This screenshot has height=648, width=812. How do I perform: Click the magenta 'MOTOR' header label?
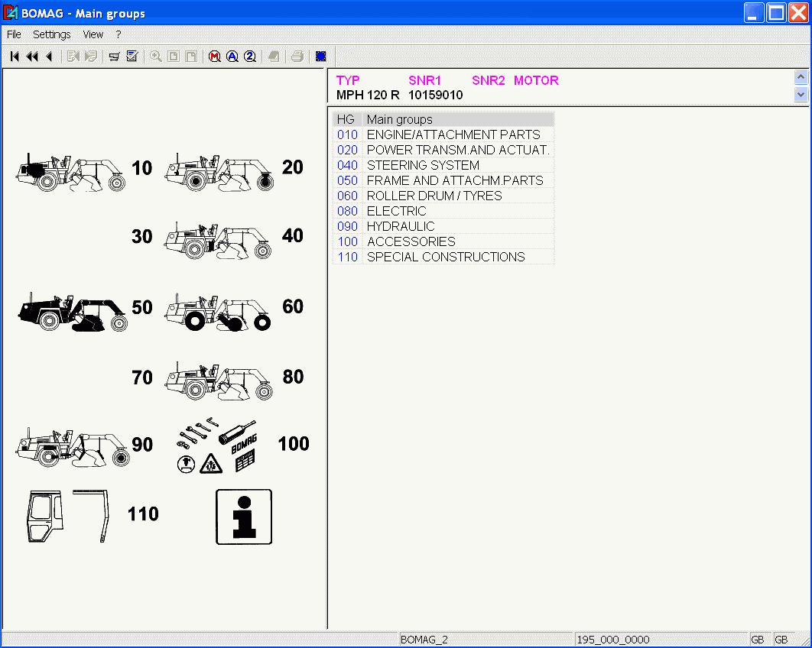coord(536,81)
